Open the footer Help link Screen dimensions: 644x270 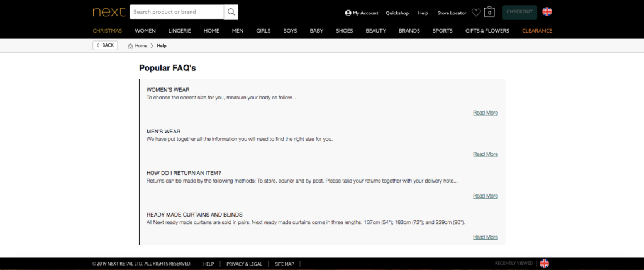click(209, 264)
